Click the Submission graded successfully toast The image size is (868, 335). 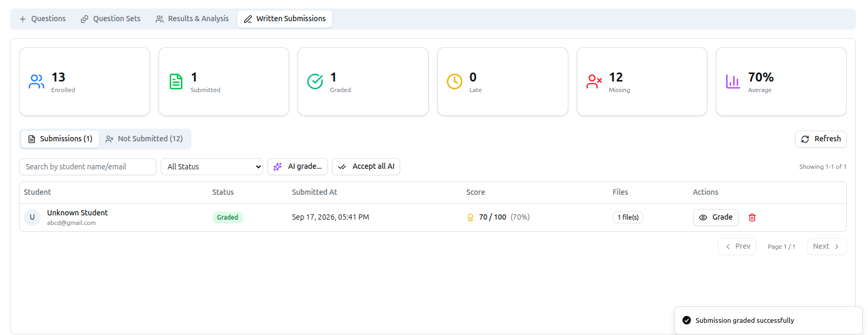[769, 320]
